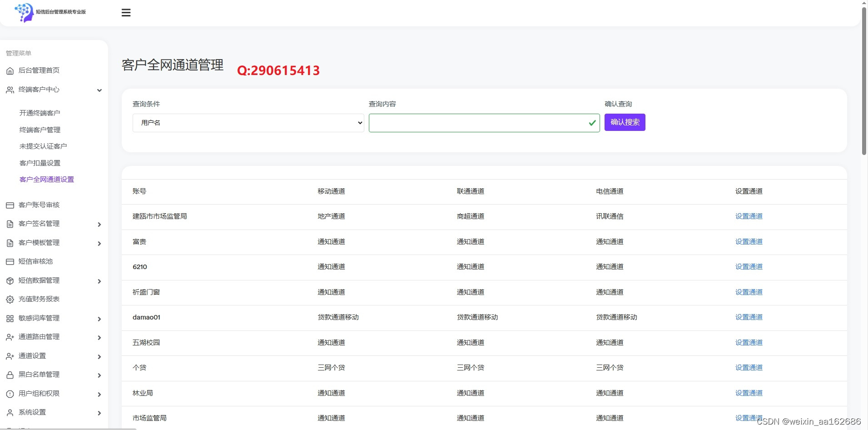This screenshot has width=868, height=430.
Task: Click the document icon beside 客户模板管理
Action: [x=10, y=243]
